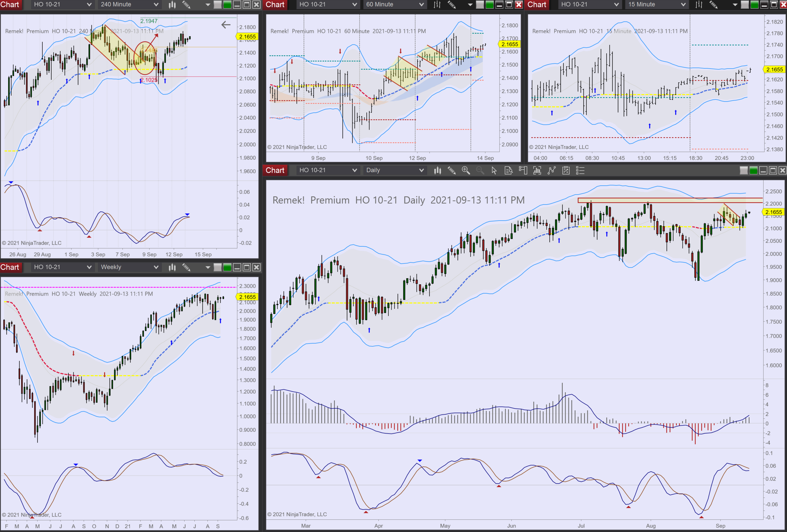Open Data Box icon on Daily chart

pos(508,171)
